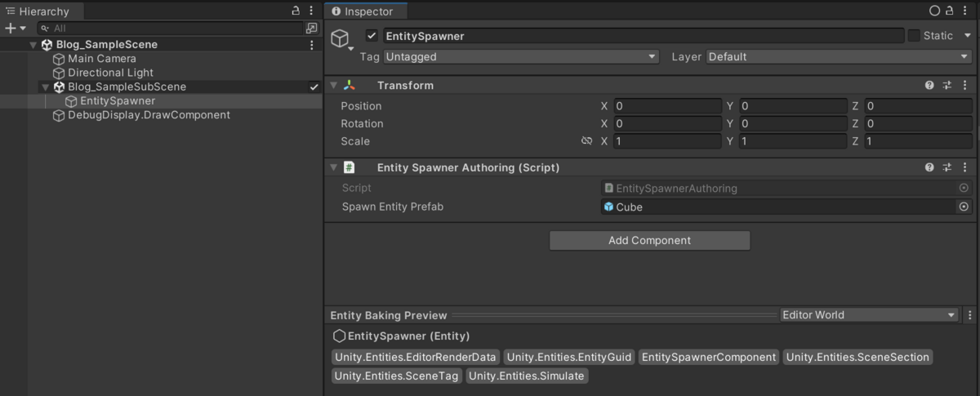Collapse the Blog_SampleSubScene node
Screen dimensions: 980x396
[46, 87]
